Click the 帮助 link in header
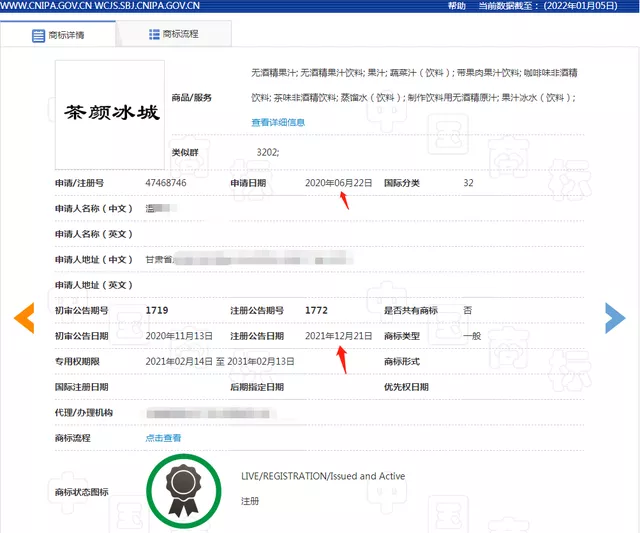This screenshot has height=533, width=640. tap(456, 6)
